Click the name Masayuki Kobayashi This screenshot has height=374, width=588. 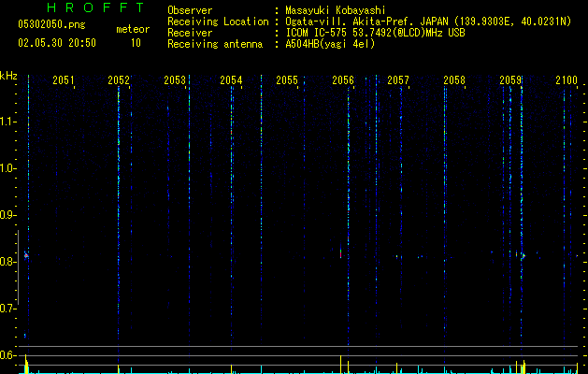336,10
